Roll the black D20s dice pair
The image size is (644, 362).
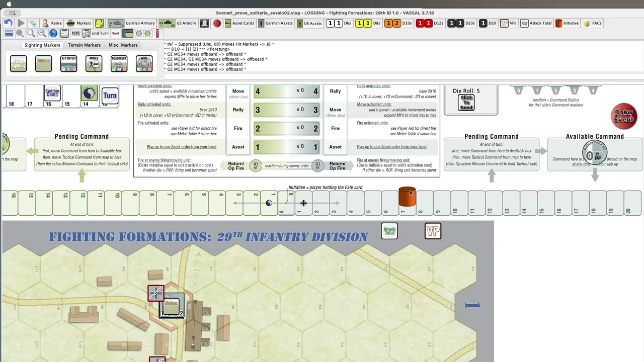pos(461,23)
